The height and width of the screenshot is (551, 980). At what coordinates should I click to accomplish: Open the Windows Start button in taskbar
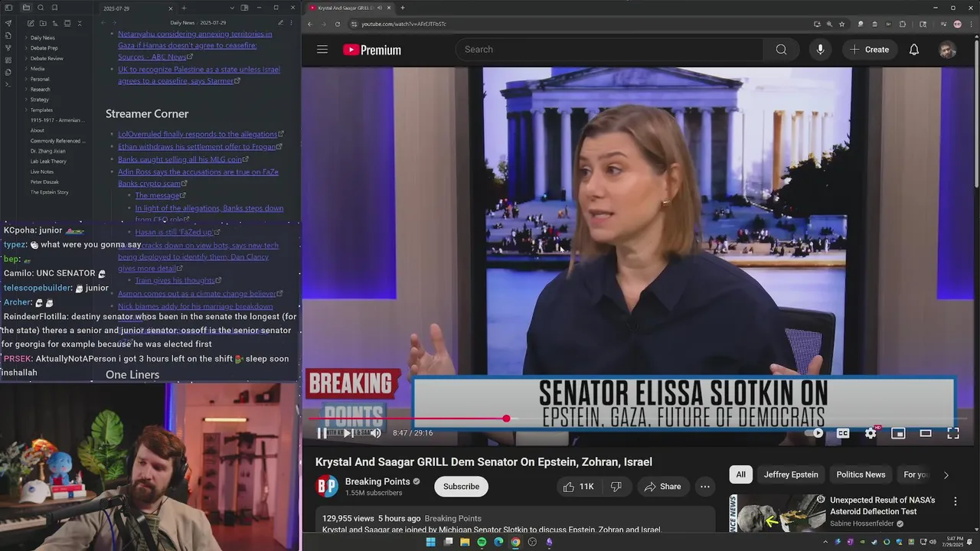(430, 542)
